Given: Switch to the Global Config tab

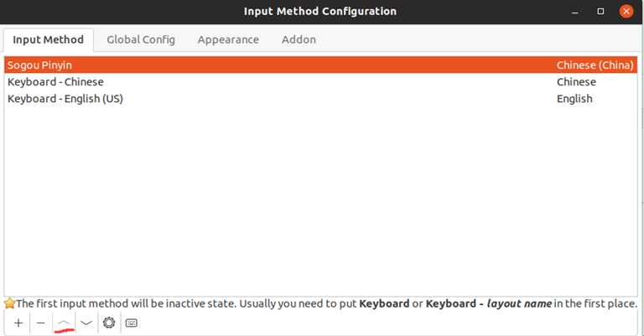Looking at the screenshot, I should (x=141, y=39).
